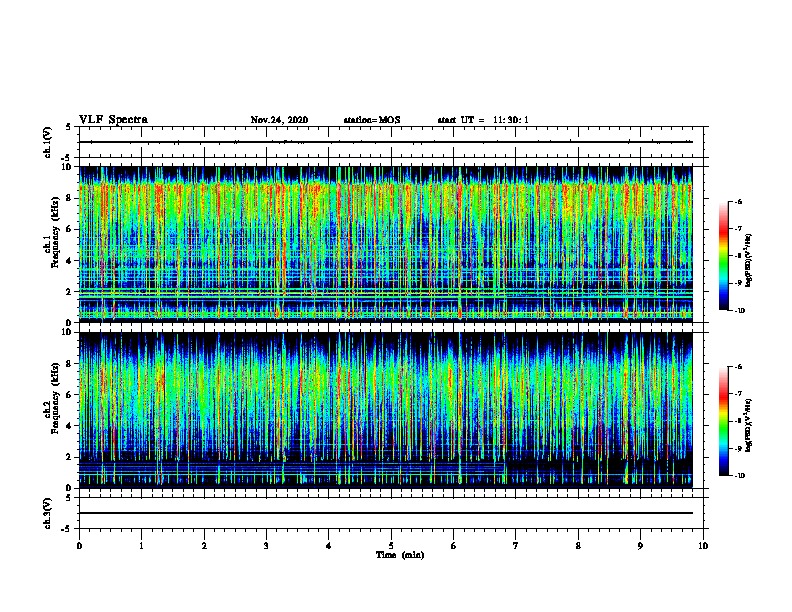Click time axis tick label "9"
Screen dimensions: 792x612
click(x=640, y=546)
